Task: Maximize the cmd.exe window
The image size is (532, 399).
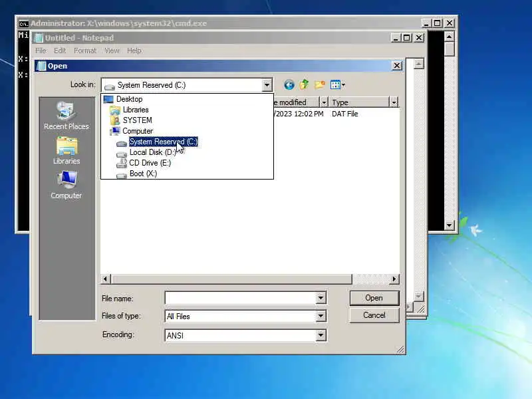Action: pos(438,23)
